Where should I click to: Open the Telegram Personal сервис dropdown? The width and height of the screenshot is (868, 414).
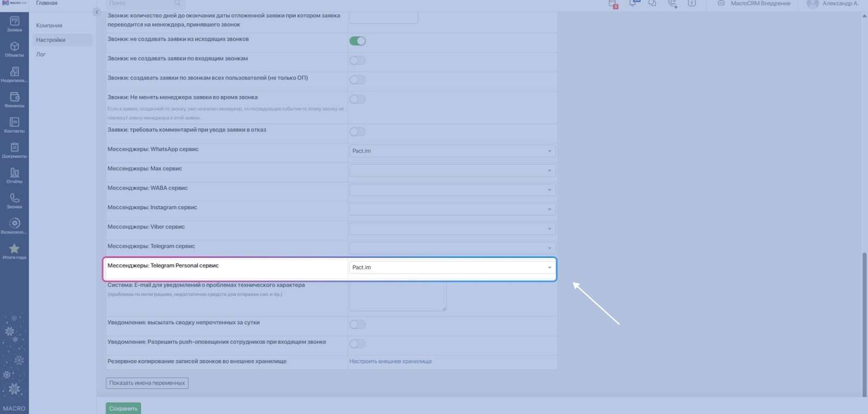tap(452, 268)
